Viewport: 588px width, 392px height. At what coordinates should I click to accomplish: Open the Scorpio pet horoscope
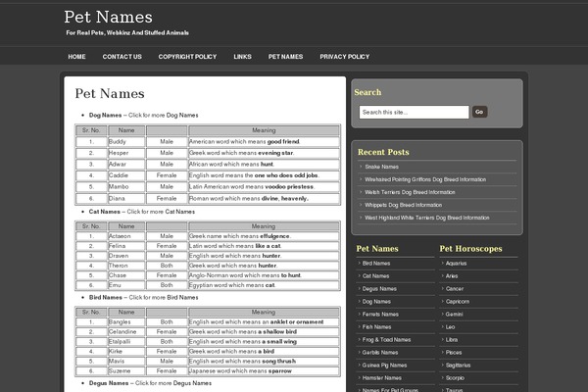pos(455,378)
